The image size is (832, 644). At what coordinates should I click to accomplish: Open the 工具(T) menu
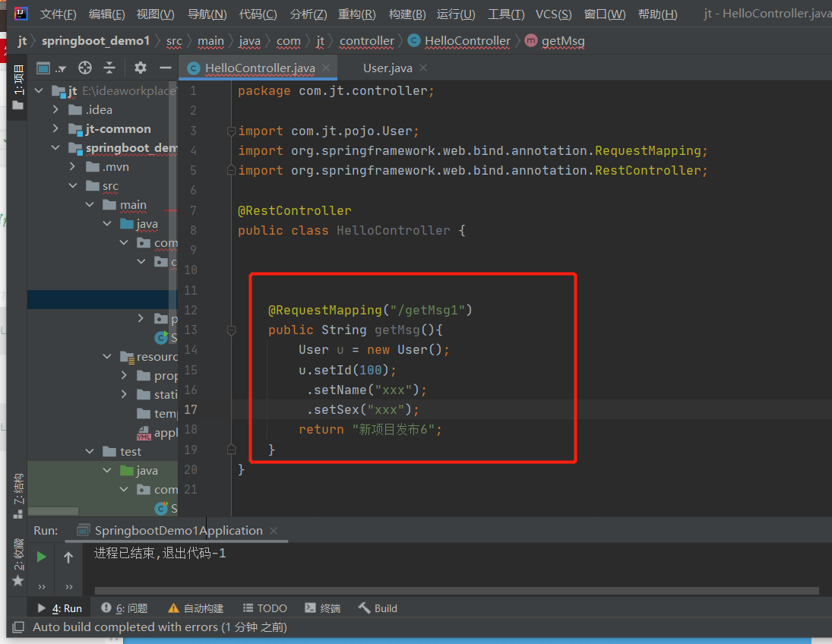pos(506,14)
